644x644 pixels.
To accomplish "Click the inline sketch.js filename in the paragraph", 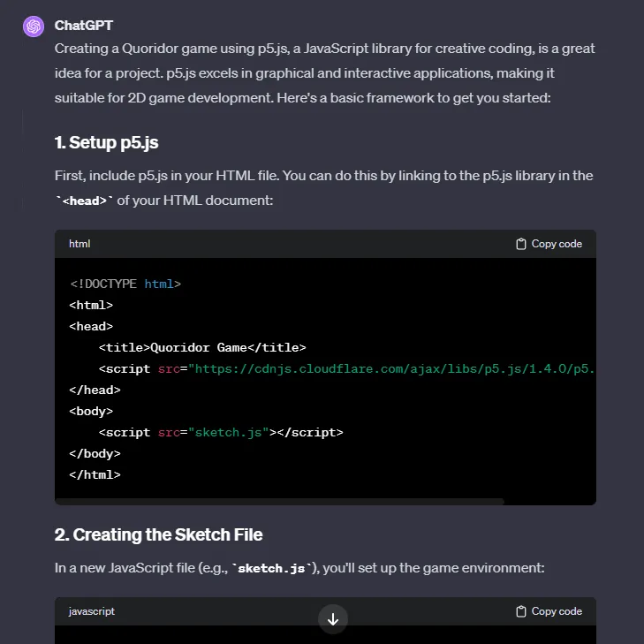I will tap(274, 568).
